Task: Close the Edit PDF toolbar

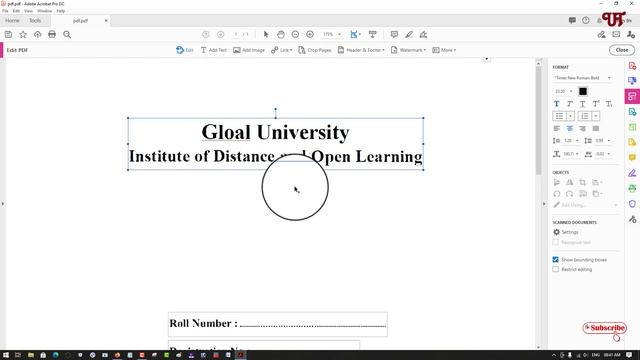Action: (622, 50)
